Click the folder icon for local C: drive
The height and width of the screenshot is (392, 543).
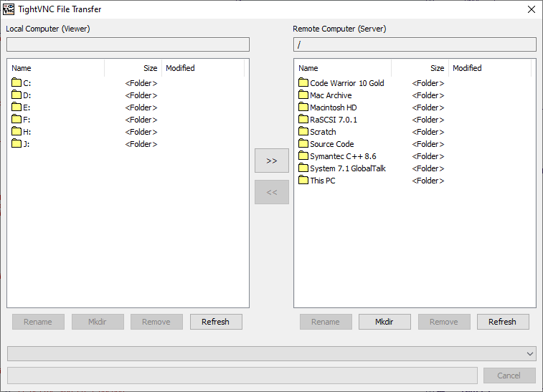pos(16,82)
